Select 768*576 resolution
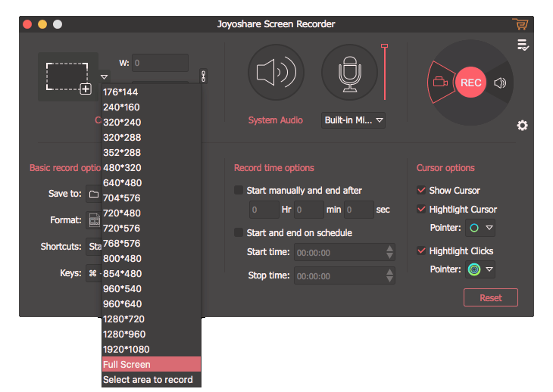553x392 pixels. pos(152,244)
